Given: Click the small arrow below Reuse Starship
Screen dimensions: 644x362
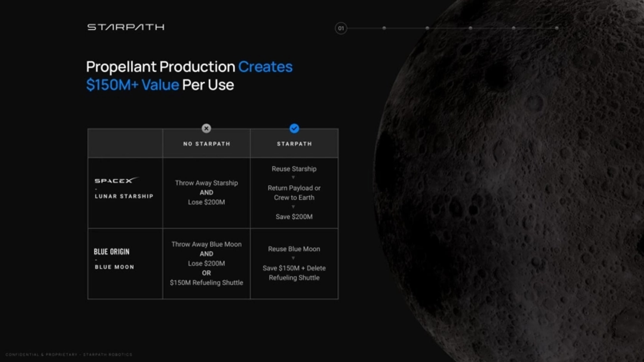Looking at the screenshot, I should pyautogui.click(x=293, y=177).
